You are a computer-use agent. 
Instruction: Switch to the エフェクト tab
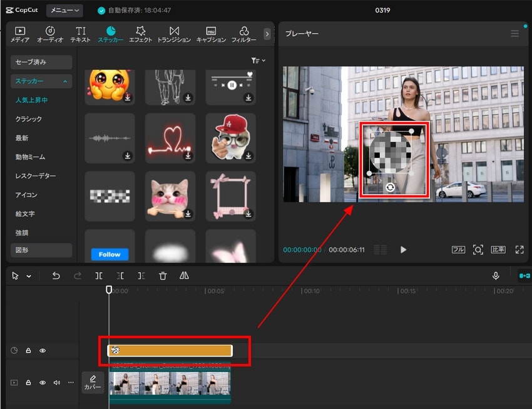click(x=141, y=34)
